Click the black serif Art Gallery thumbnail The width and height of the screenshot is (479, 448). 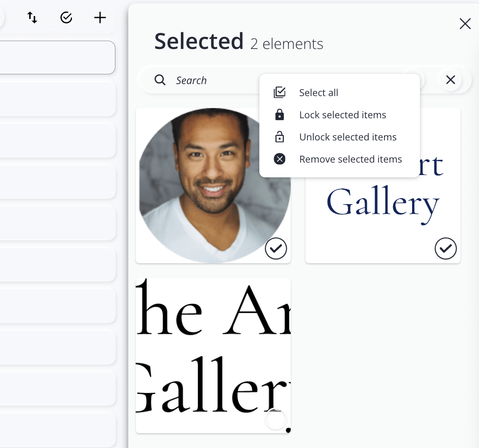pos(213,351)
